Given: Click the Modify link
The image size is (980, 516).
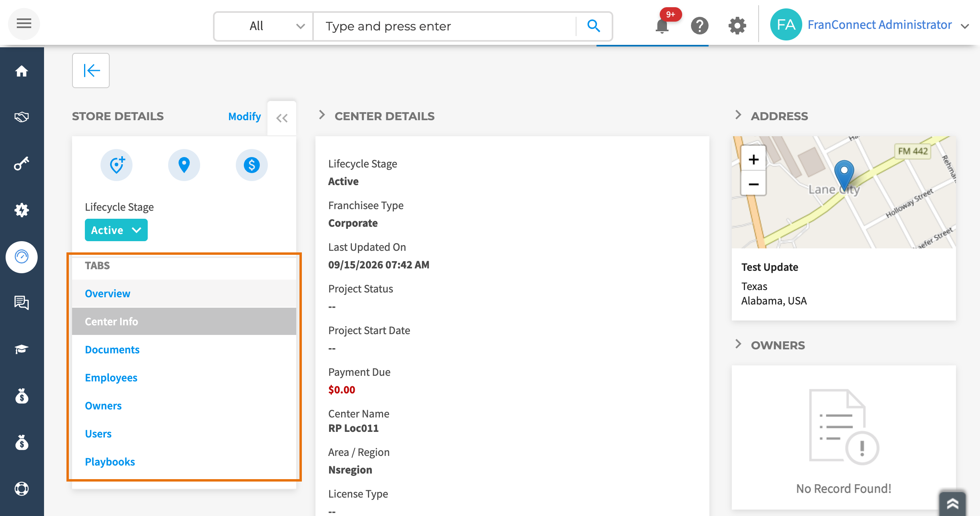Looking at the screenshot, I should coord(245,116).
